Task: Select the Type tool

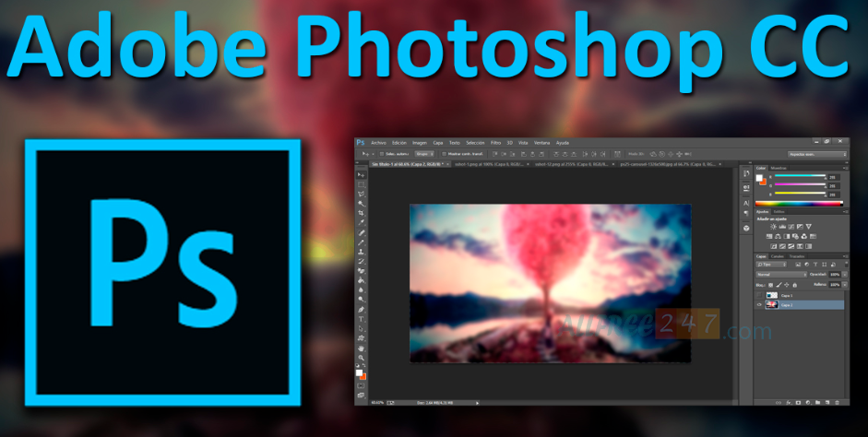Action: 362,319
